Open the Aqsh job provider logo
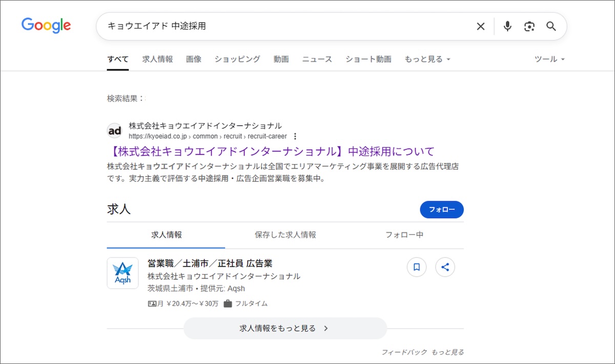 click(122, 273)
